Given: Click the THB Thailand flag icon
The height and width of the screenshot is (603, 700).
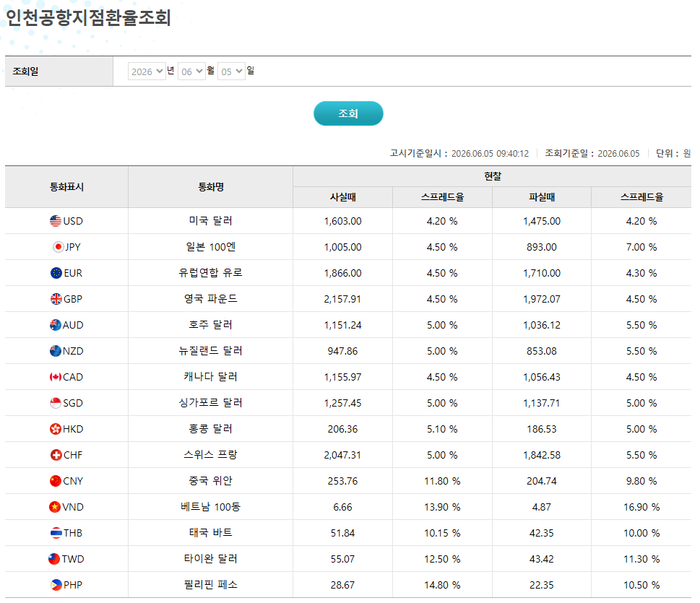Looking at the screenshot, I should pyautogui.click(x=56, y=533).
